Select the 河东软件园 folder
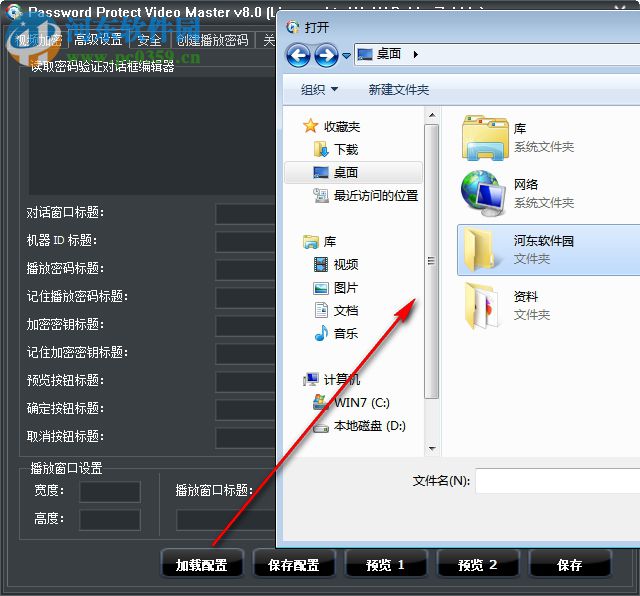The image size is (640, 596). coord(548,249)
